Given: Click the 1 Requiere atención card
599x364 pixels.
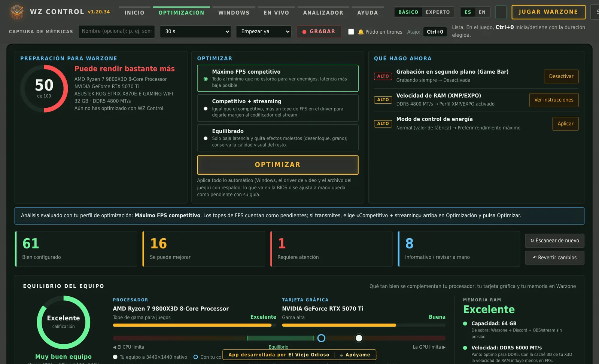Looking at the screenshot, I should (x=331, y=249).
